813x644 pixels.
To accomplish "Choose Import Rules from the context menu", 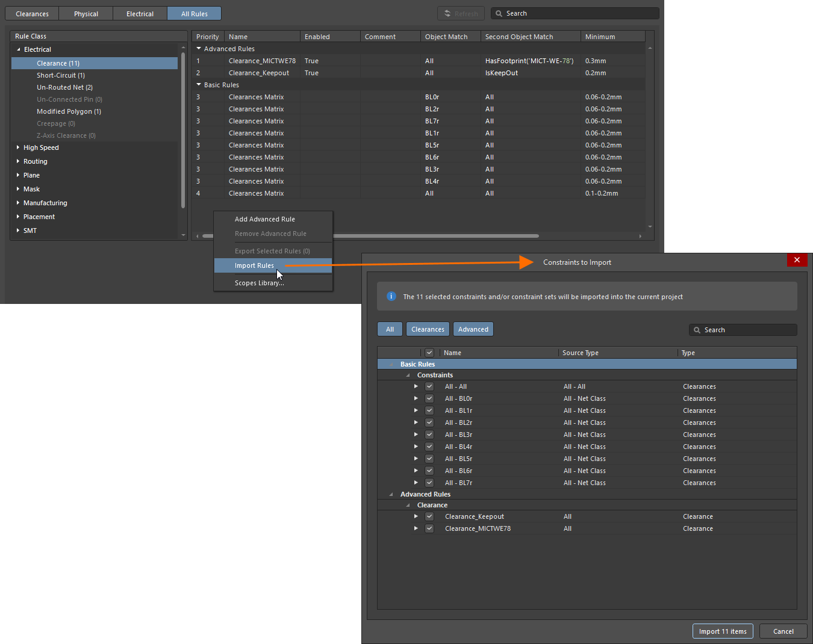I will click(x=273, y=265).
